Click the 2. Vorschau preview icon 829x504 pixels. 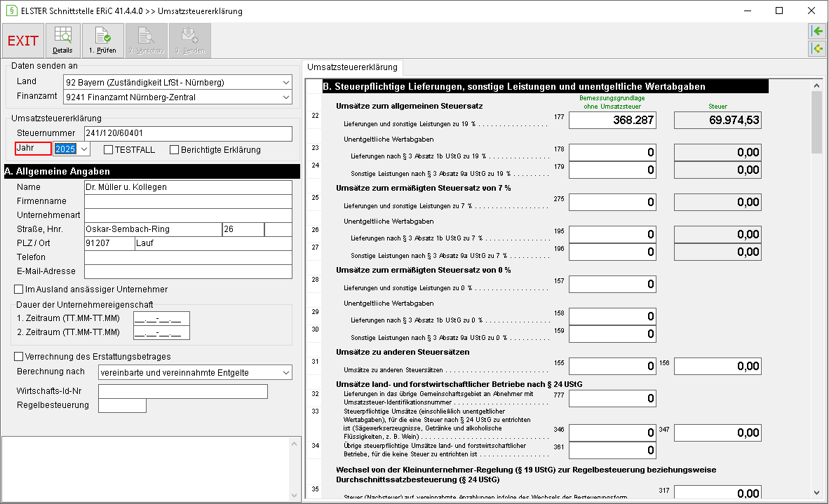[x=146, y=41]
